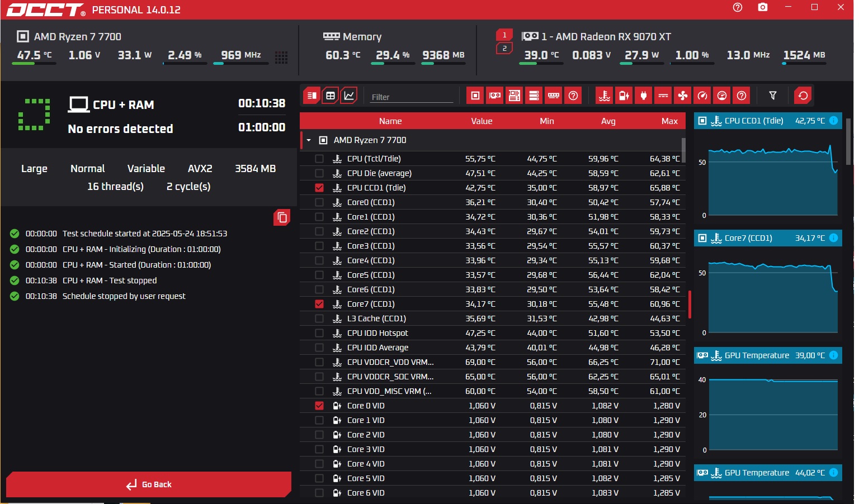This screenshot has height=504, width=859.
Task: Click the graph panel scrollbar handle
Action: [849, 141]
